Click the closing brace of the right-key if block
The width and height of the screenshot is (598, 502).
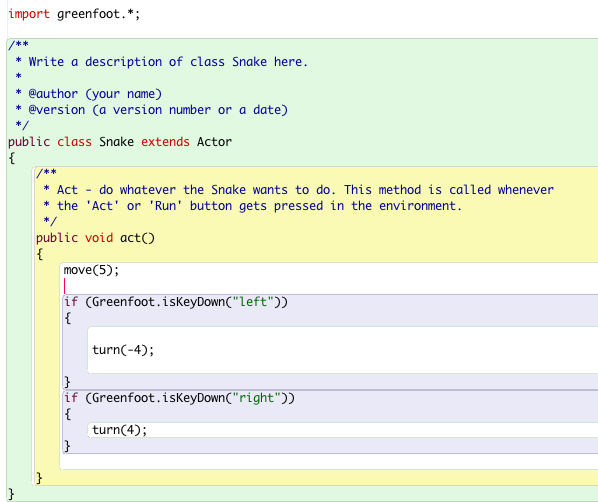tap(68, 446)
